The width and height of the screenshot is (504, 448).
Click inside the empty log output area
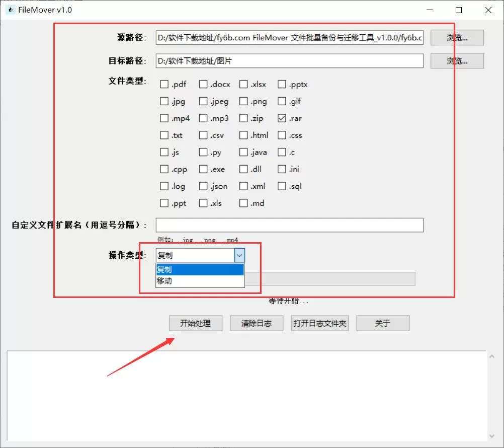pos(246,396)
